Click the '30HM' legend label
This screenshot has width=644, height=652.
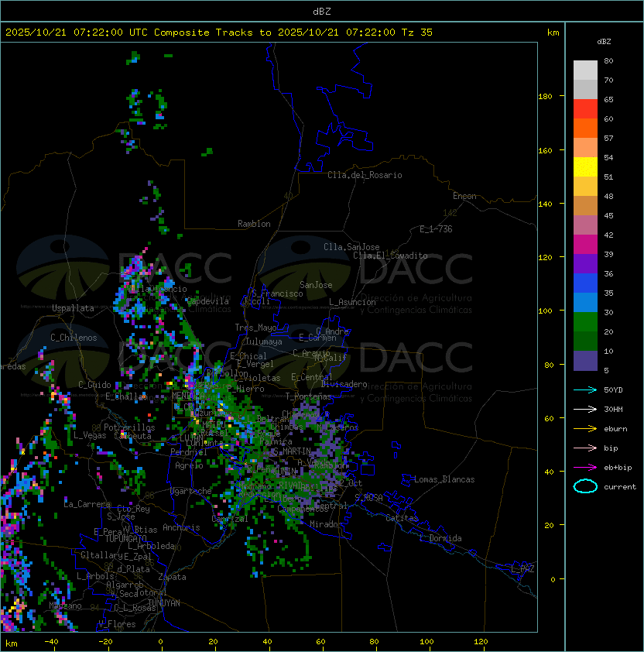pos(613,409)
